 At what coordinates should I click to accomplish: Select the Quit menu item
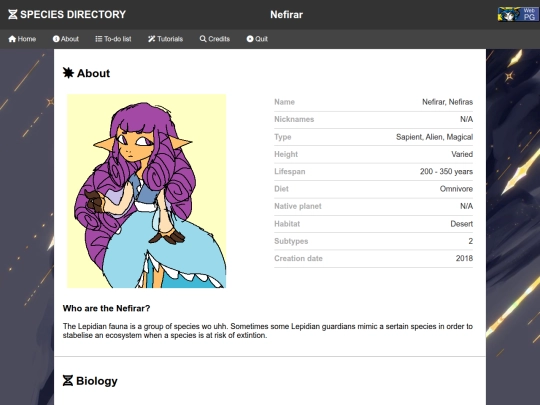tap(257, 39)
